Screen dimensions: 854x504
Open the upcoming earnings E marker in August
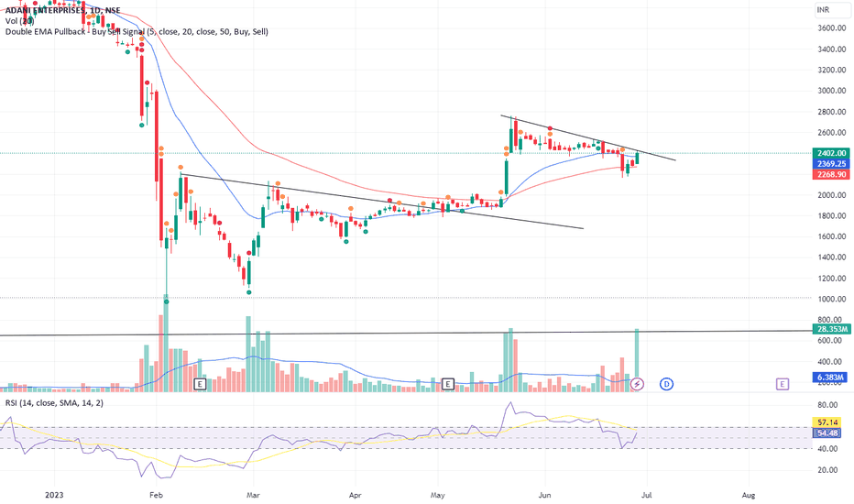[783, 384]
